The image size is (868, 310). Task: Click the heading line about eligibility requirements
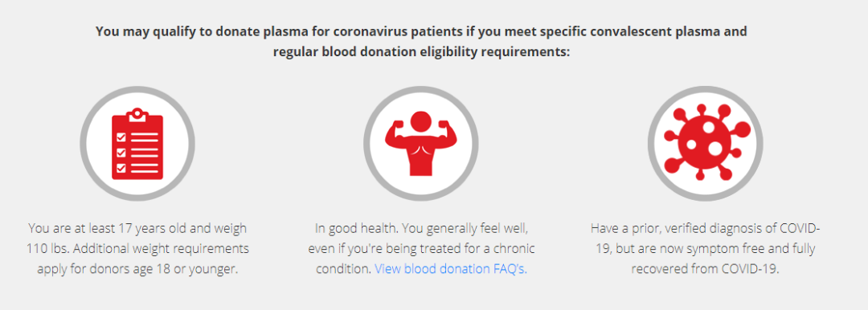coord(421,52)
